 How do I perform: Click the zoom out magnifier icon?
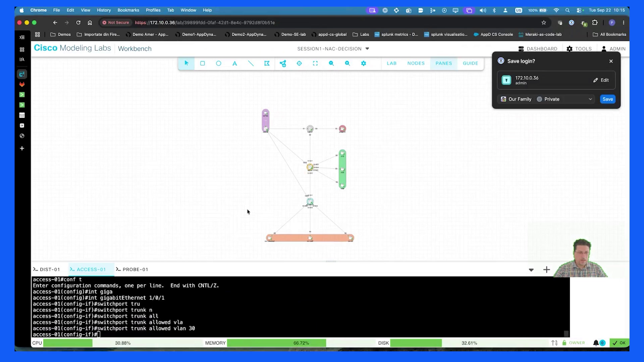click(x=331, y=63)
